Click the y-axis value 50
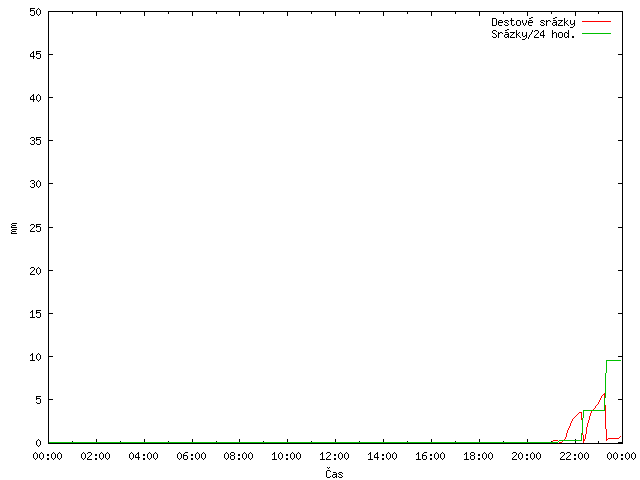Viewport: 640px width, 480px height. (36, 12)
